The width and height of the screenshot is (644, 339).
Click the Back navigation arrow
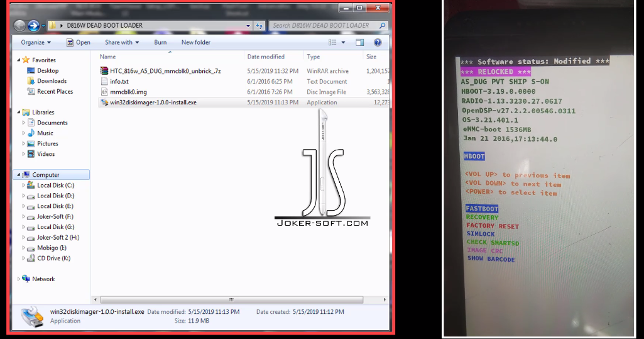click(x=19, y=26)
